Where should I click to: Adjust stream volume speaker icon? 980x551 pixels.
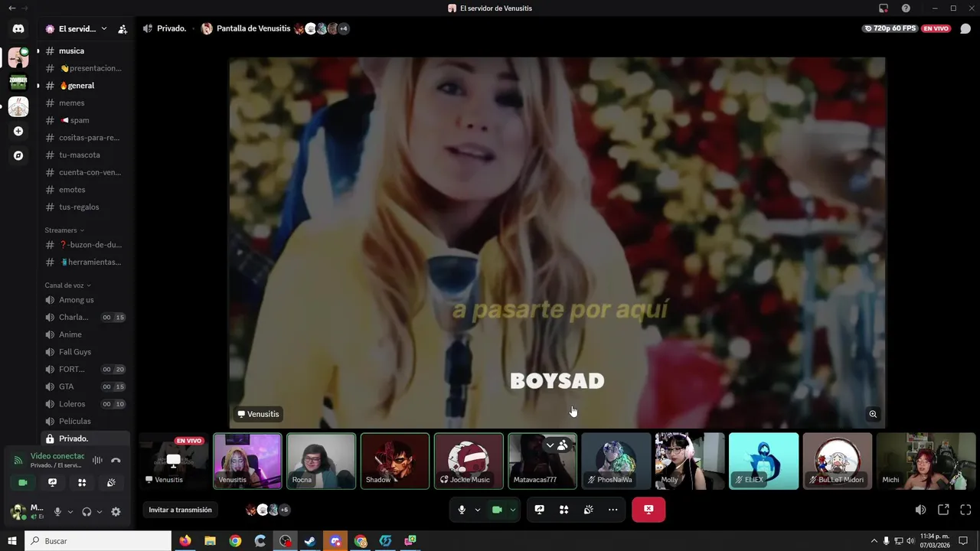[x=920, y=510]
